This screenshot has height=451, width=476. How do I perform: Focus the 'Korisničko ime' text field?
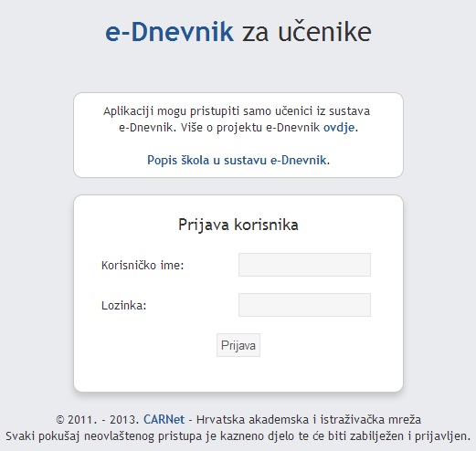click(304, 265)
